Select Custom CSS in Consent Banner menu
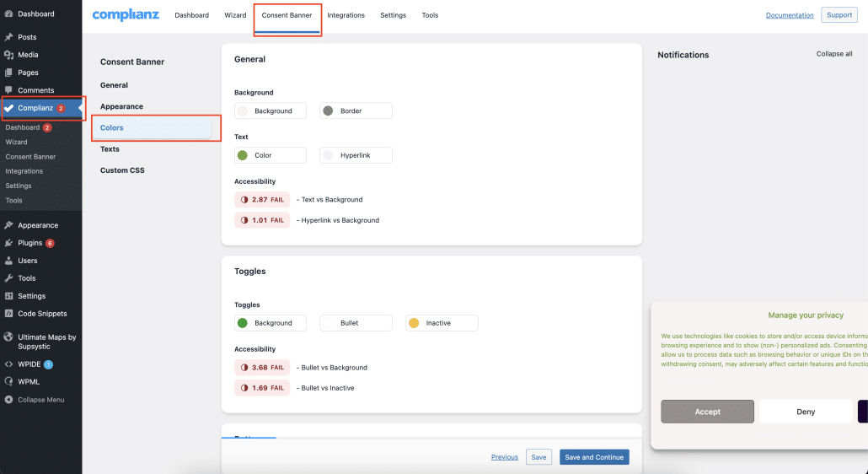The width and height of the screenshot is (868, 474). 122,170
